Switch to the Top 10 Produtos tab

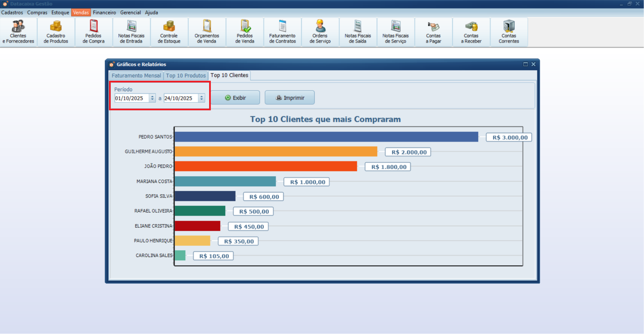coord(186,75)
